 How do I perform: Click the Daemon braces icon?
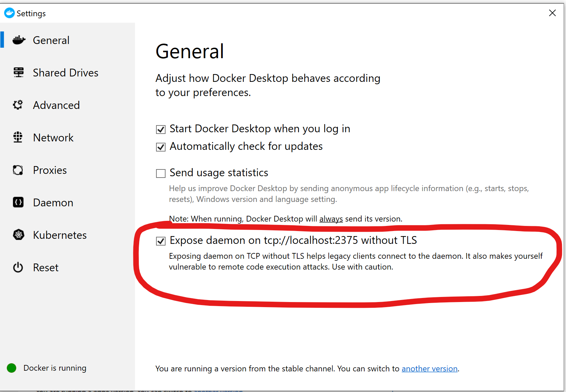[x=18, y=202]
